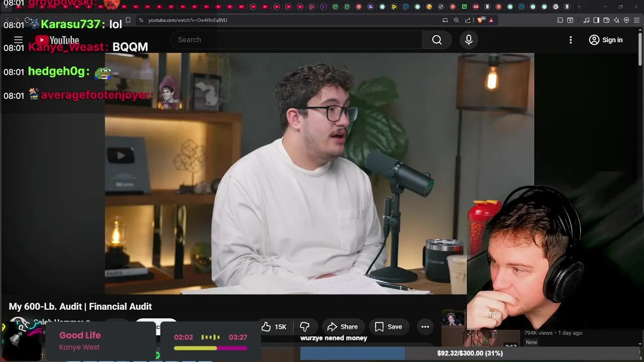Click the Good Life song title
Screen dimensions: 644x362
[x=80, y=335]
